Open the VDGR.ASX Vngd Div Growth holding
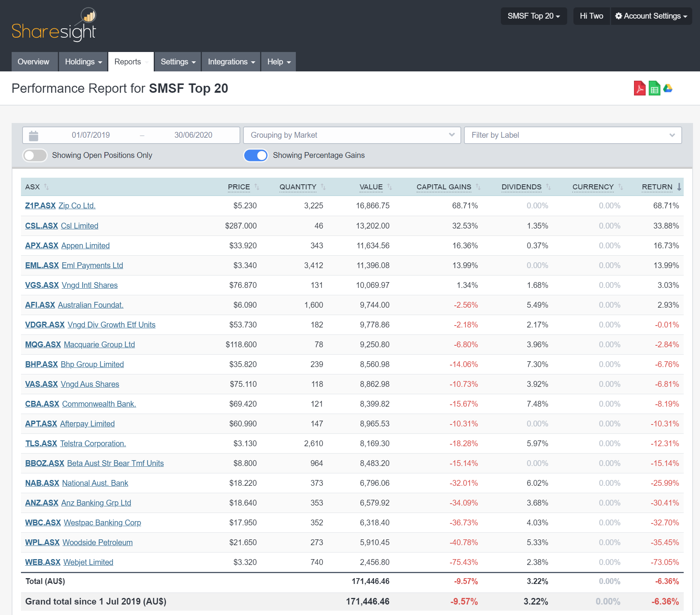The width and height of the screenshot is (700, 615). (x=90, y=325)
